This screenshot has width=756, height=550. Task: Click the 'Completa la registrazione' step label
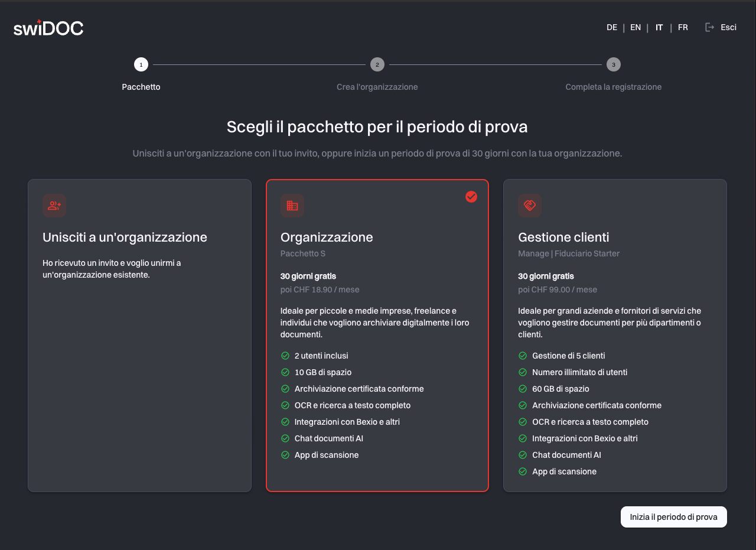click(x=614, y=87)
